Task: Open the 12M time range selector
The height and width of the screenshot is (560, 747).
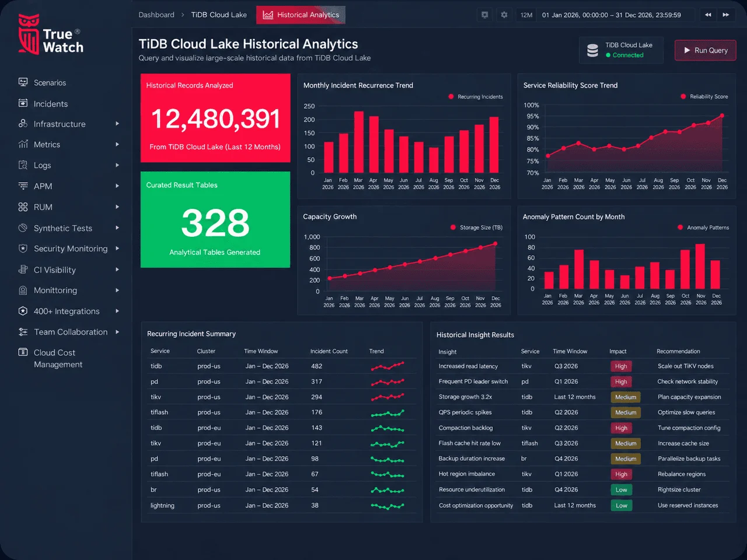Action: [x=526, y=15]
